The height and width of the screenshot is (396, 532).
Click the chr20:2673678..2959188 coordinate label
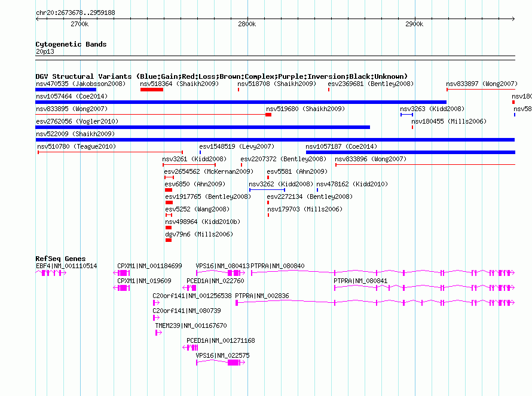(x=75, y=13)
